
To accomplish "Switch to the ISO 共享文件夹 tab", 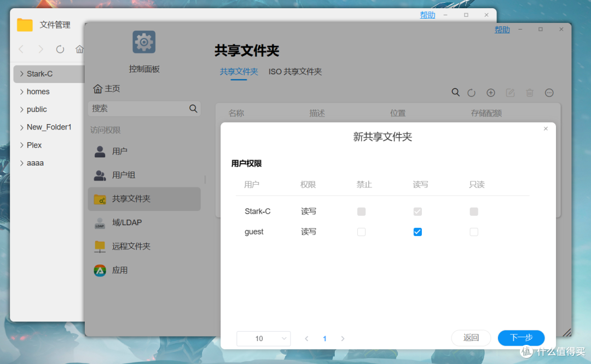I will point(295,72).
